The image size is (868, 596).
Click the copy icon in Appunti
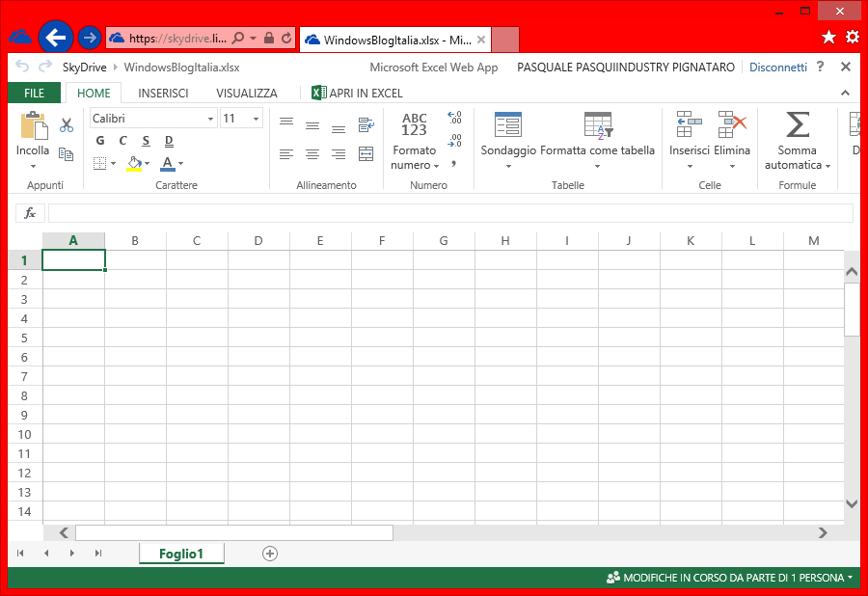click(67, 154)
